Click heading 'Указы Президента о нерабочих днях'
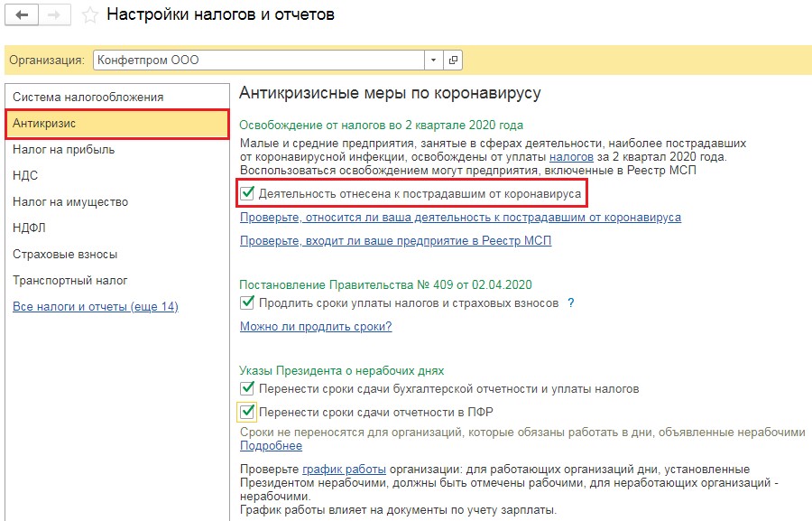 [x=342, y=371]
